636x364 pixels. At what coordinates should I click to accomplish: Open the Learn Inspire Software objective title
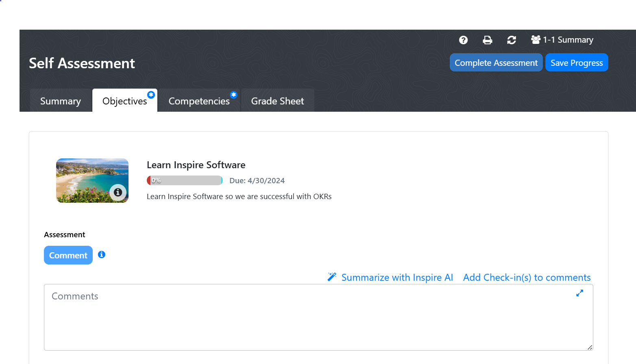coord(196,165)
